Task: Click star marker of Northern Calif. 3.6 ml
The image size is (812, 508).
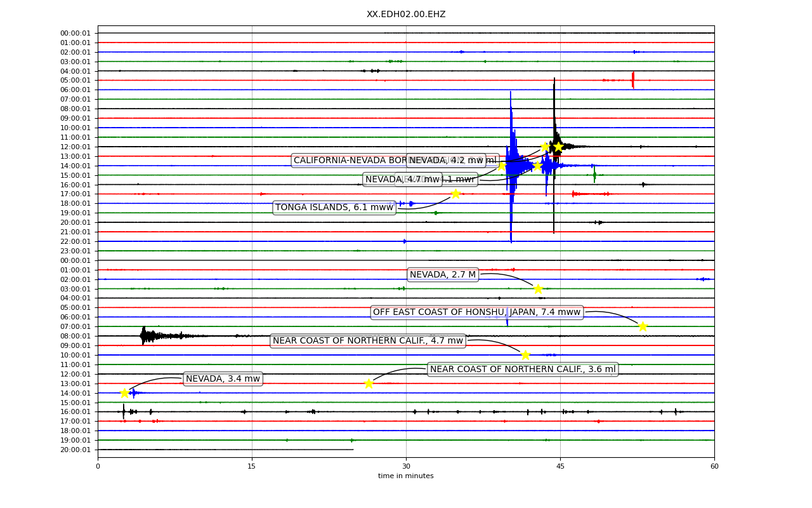Action: point(369,384)
